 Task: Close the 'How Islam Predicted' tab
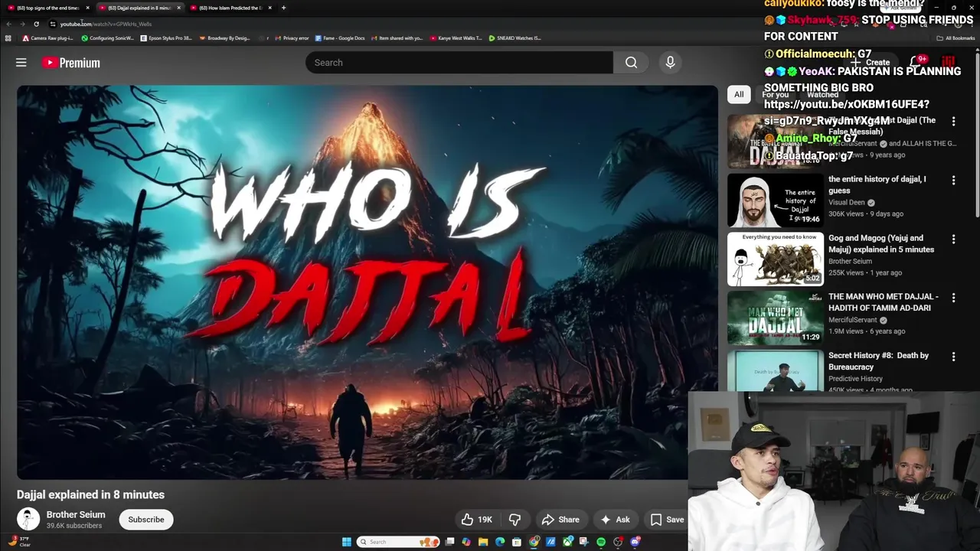(x=269, y=8)
